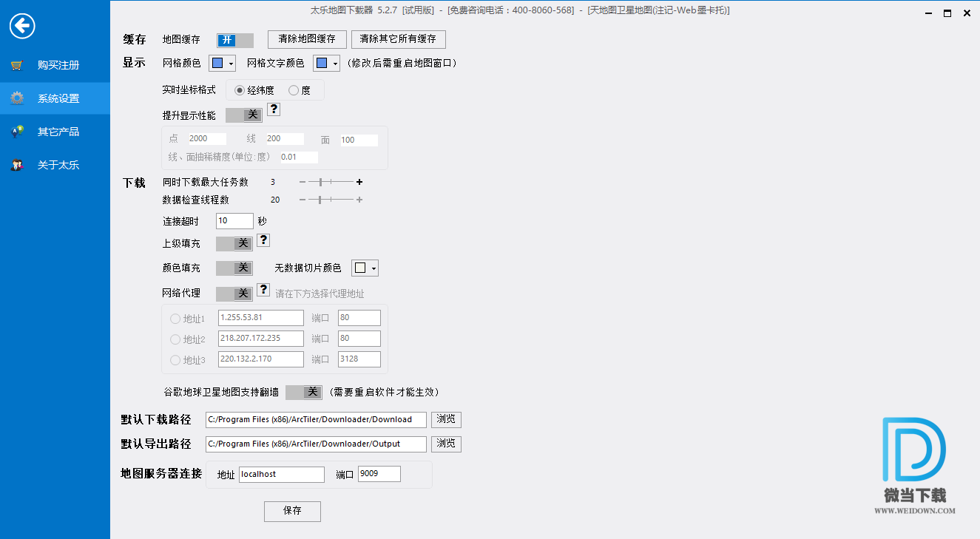Click plus icon for 同时下载最大任务数

click(x=359, y=182)
